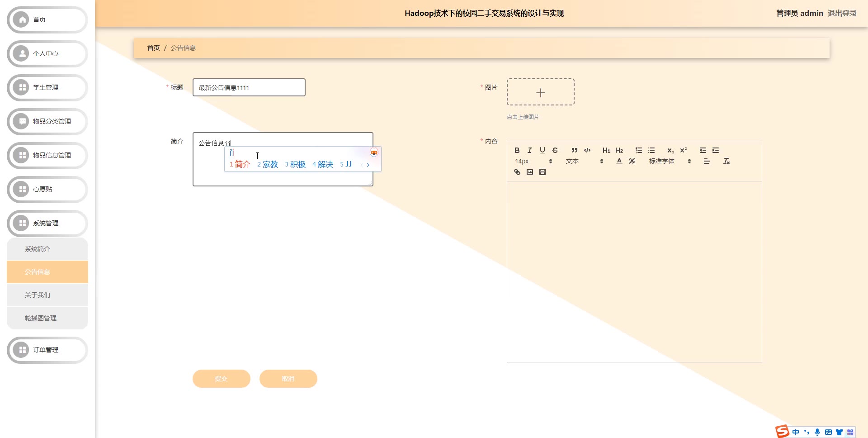The width and height of the screenshot is (868, 438).
Task: Toggle the Sogou Chinese/English input mode
Action: coord(796,432)
